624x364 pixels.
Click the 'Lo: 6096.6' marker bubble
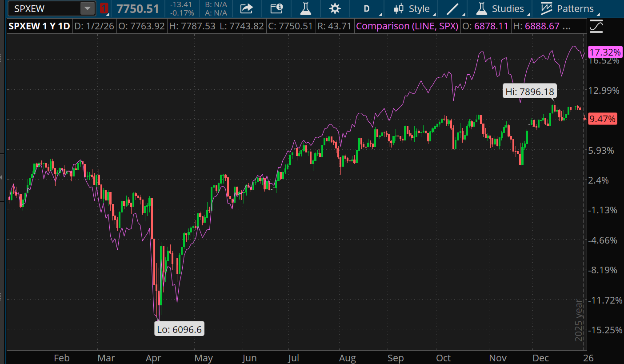click(x=179, y=328)
